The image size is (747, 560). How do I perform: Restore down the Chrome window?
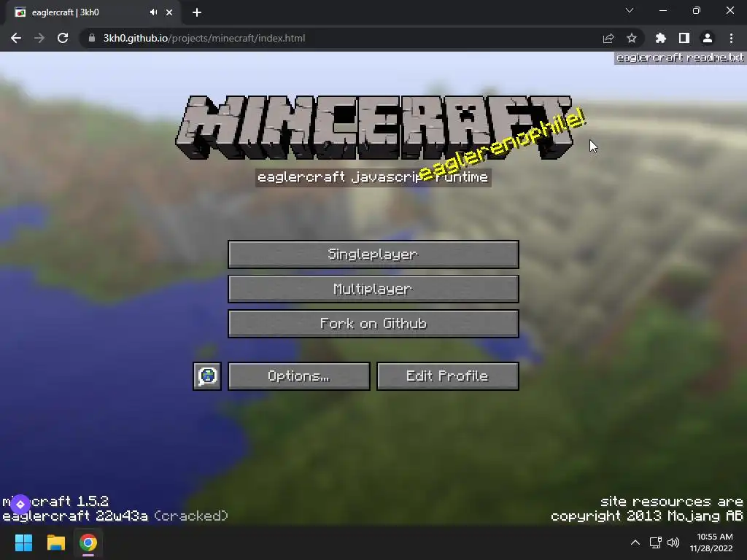point(697,10)
